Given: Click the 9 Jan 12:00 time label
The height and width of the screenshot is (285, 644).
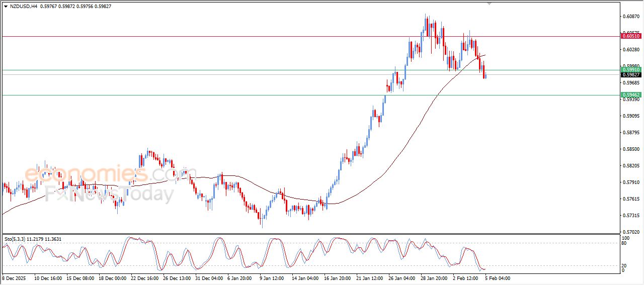Looking at the screenshot, I should [272, 278].
